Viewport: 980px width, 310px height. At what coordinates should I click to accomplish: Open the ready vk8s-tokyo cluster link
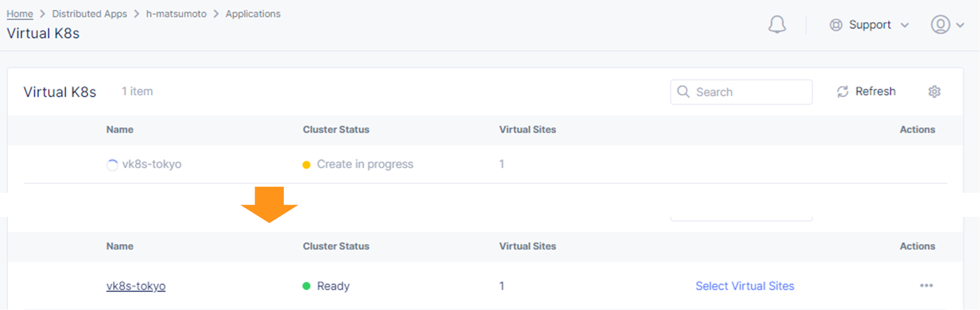coord(136,286)
